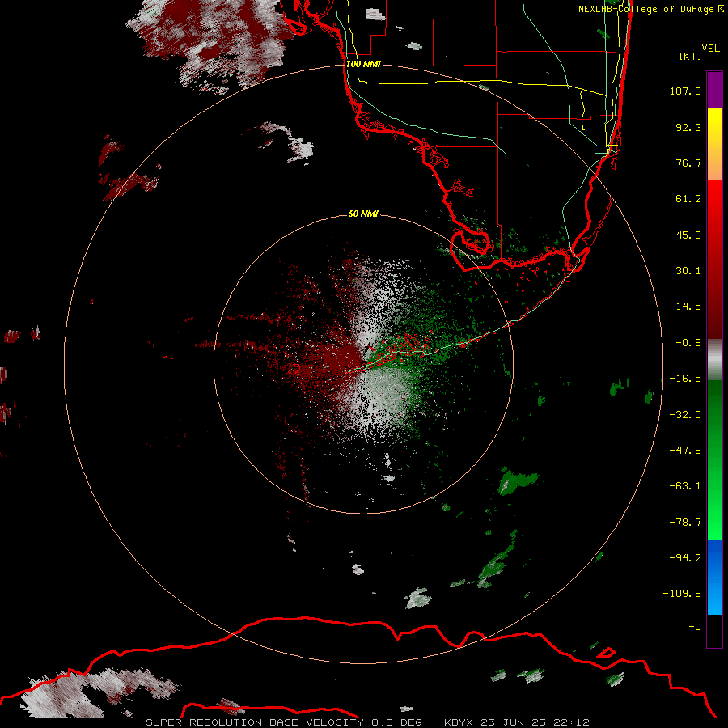The width and height of the screenshot is (728, 728).
Task: Click the 30.1 legend value
Action: (x=688, y=271)
